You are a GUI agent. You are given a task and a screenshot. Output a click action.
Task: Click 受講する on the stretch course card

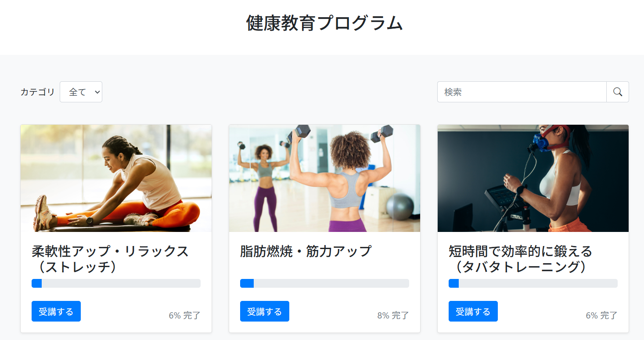pyautogui.click(x=56, y=311)
